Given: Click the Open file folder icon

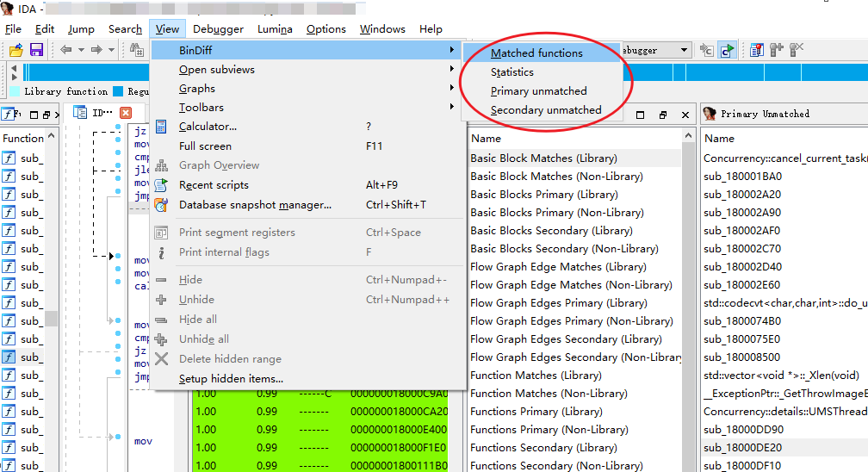Looking at the screenshot, I should pyautogui.click(x=15, y=50).
